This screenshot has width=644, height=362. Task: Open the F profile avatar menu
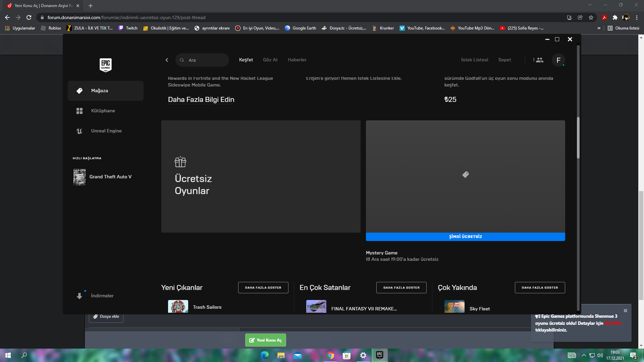(x=558, y=60)
